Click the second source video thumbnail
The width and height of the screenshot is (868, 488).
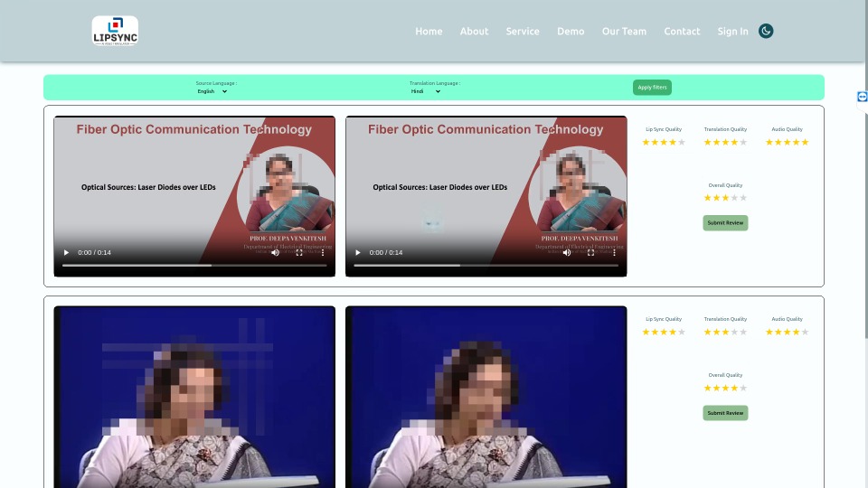point(194,397)
